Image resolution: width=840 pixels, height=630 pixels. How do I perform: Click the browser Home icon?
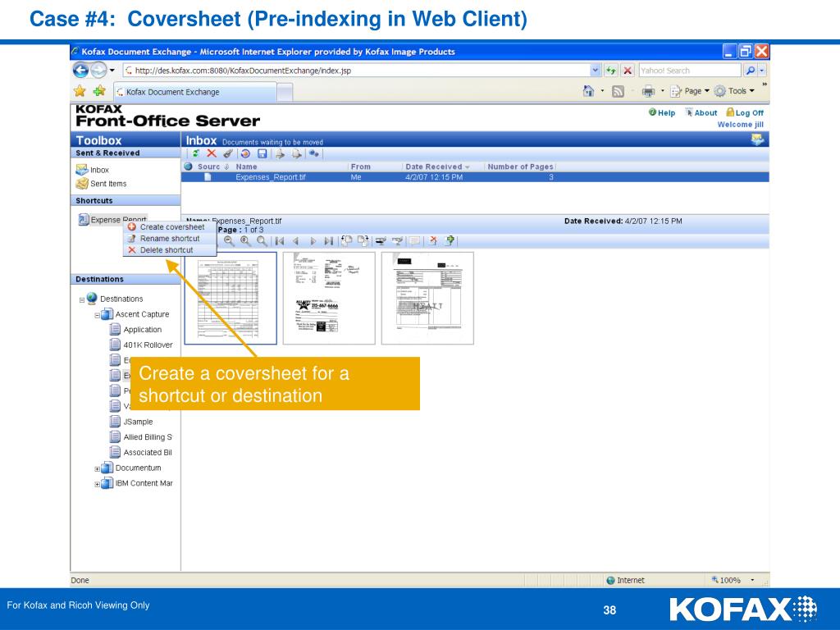pos(588,91)
